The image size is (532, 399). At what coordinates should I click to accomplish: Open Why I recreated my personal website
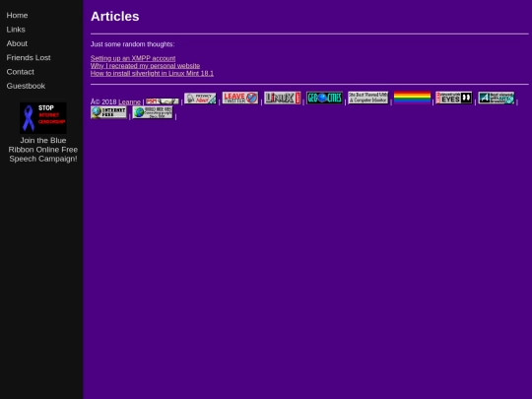(x=145, y=66)
